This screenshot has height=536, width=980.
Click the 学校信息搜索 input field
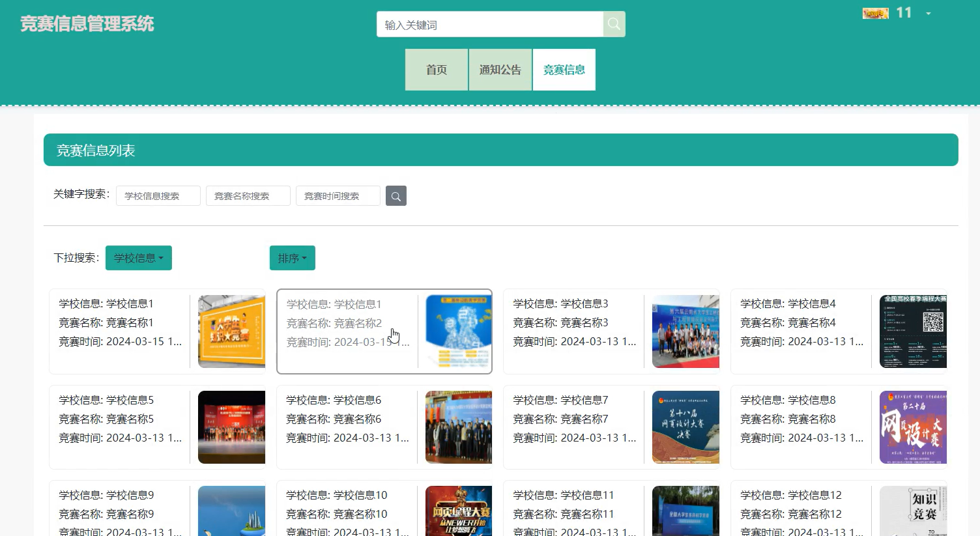coord(158,196)
